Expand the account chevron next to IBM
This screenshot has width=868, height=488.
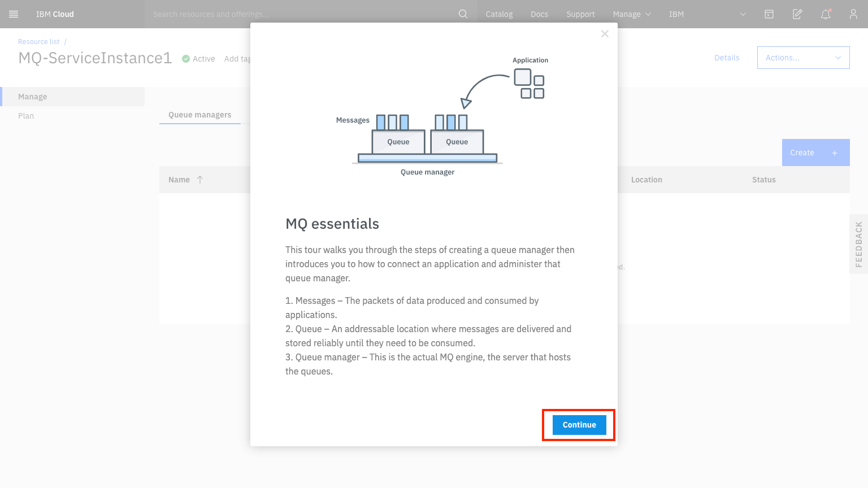743,14
